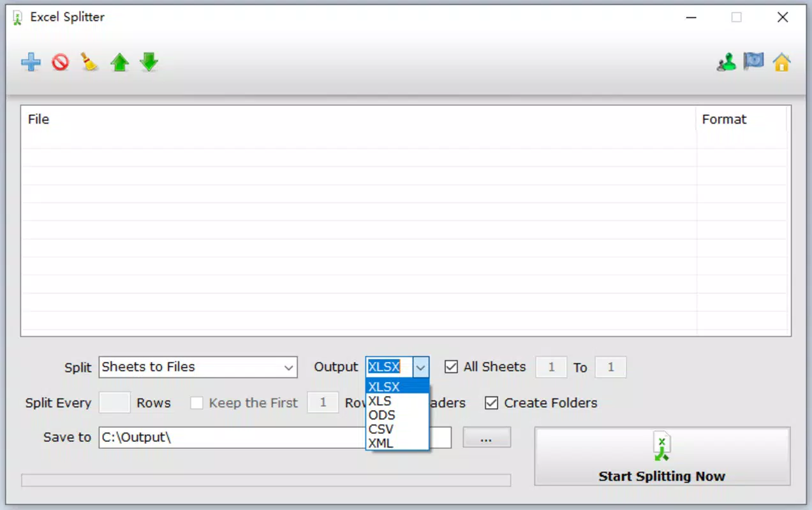Open the green user support icon
812x510 pixels.
click(x=726, y=62)
